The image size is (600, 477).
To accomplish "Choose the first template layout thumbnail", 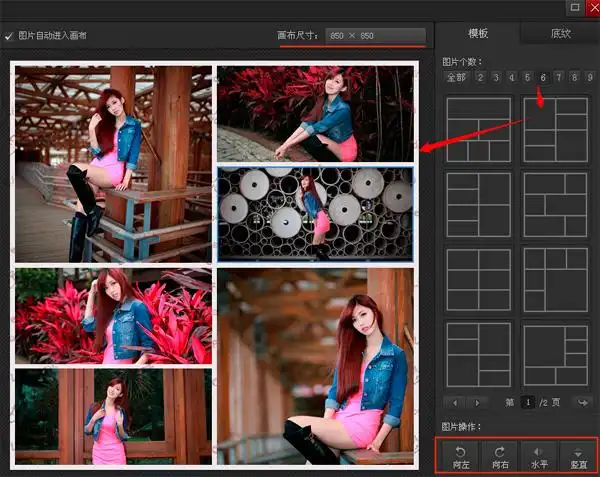I will (x=478, y=130).
